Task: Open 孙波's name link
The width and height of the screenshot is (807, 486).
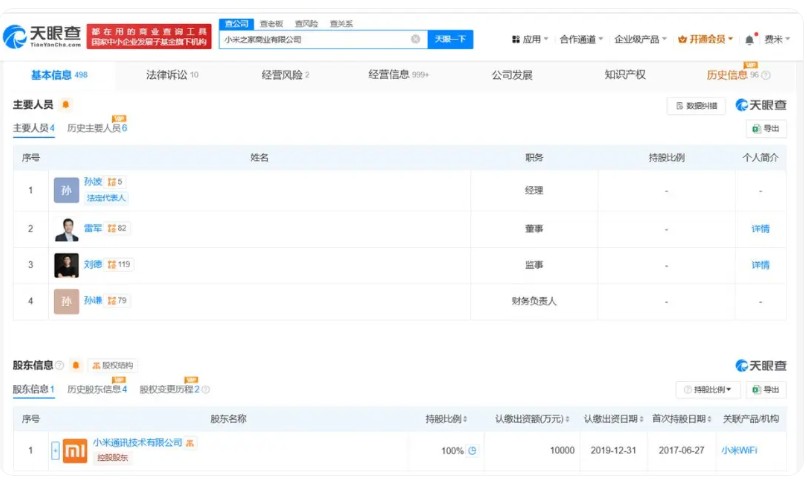Action: [x=93, y=182]
